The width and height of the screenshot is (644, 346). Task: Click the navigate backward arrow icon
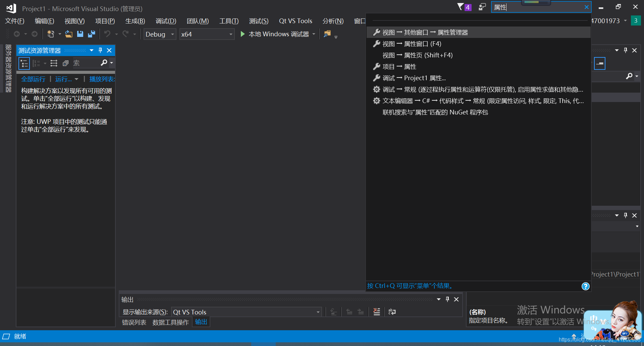pos(17,34)
